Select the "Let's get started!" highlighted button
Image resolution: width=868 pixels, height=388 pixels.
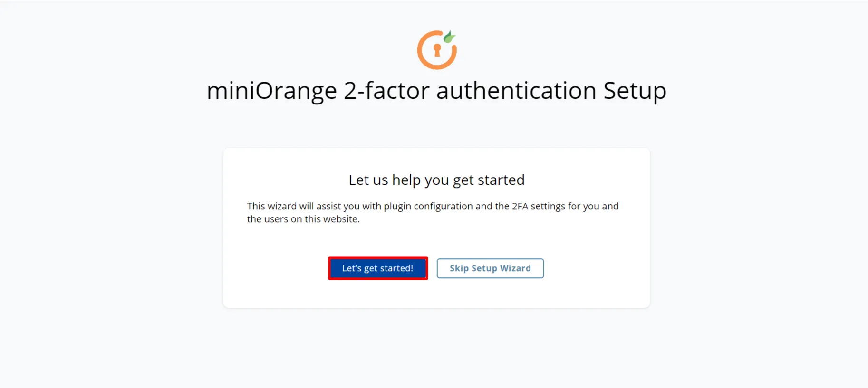point(377,268)
